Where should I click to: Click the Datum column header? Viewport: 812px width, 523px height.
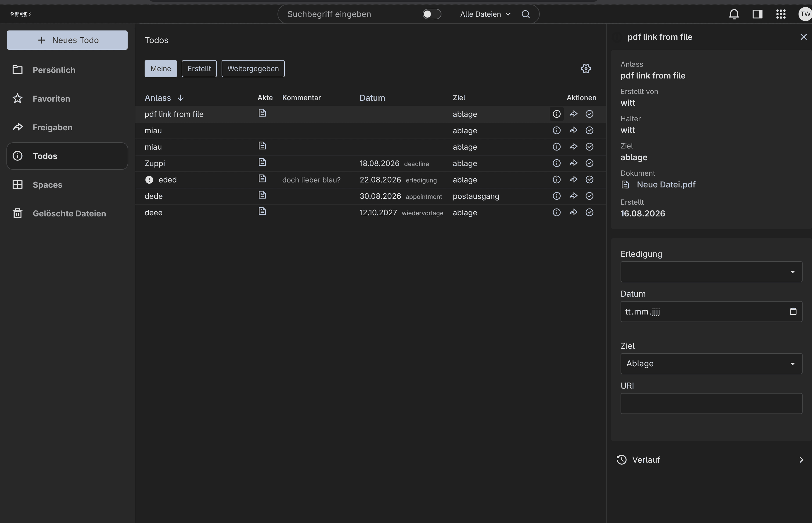pyautogui.click(x=372, y=98)
